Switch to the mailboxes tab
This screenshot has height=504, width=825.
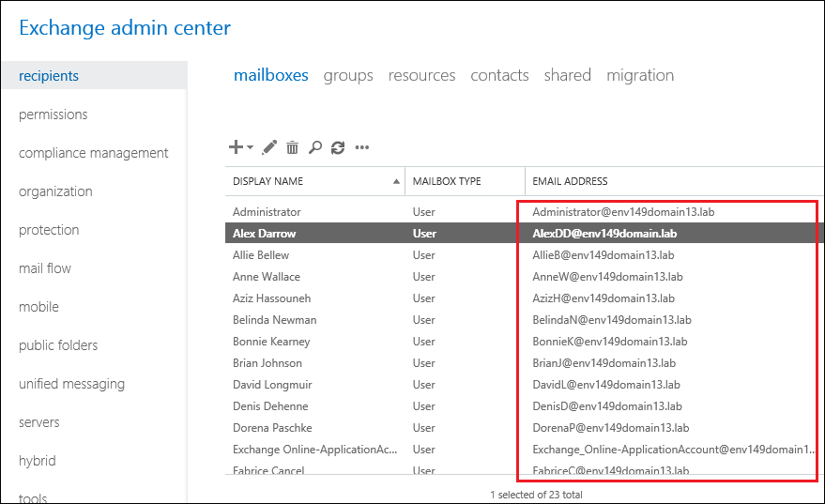point(271,75)
